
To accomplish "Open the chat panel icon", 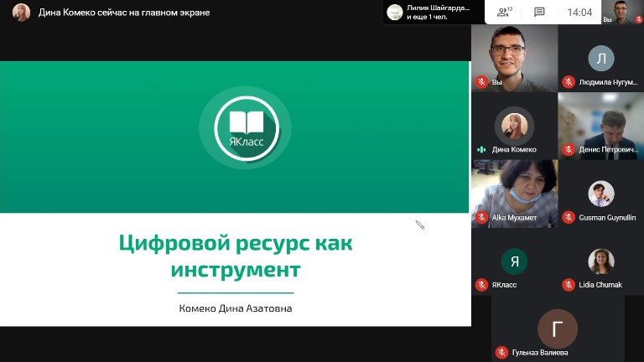I will click(x=539, y=12).
